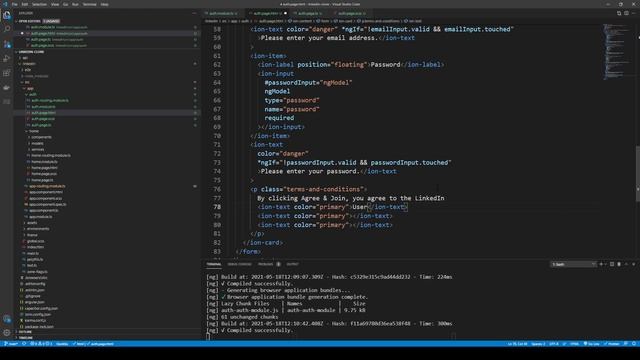The image size is (640, 360).
Task: Collapse the home folder in explorer
Action: (34, 131)
